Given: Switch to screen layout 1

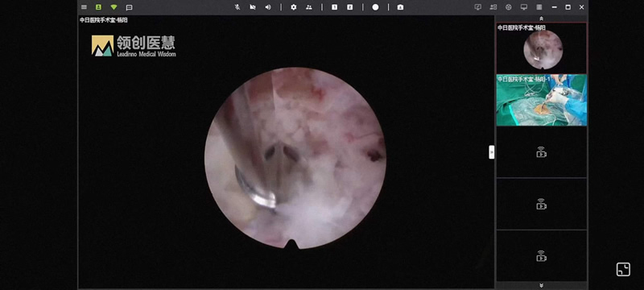Looking at the screenshot, I should tap(334, 7).
